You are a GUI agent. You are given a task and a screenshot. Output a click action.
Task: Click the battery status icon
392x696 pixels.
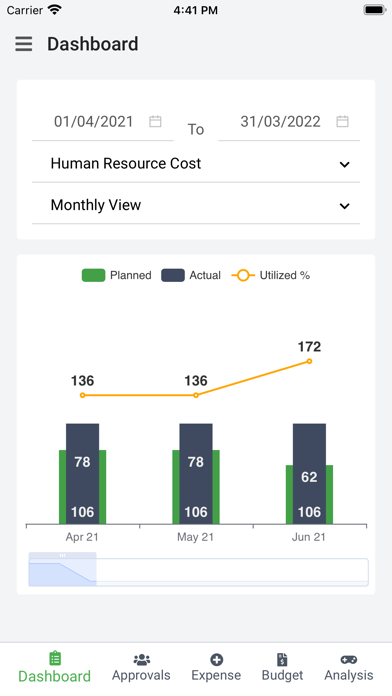pos(375,10)
